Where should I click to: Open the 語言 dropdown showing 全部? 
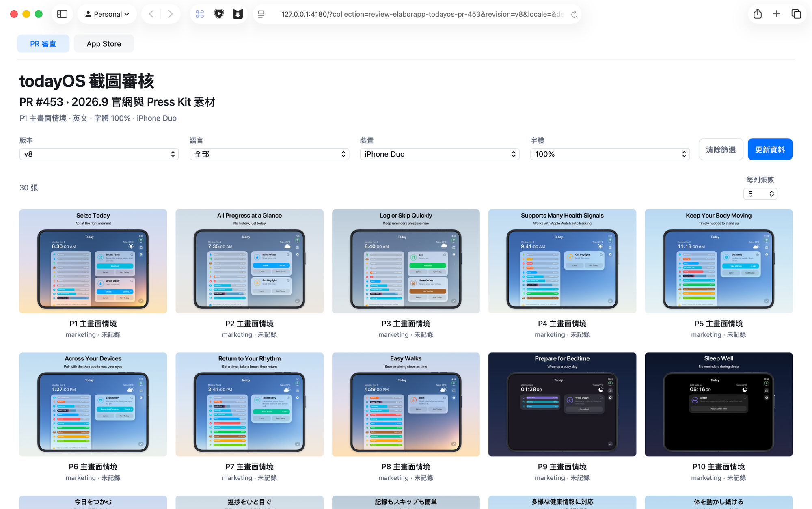[269, 154]
